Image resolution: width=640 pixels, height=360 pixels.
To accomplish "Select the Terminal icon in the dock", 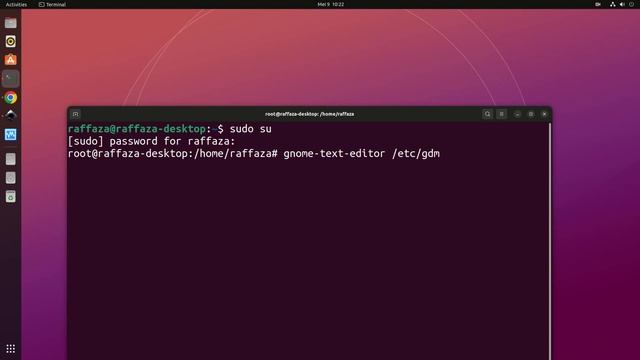I will coord(11,79).
